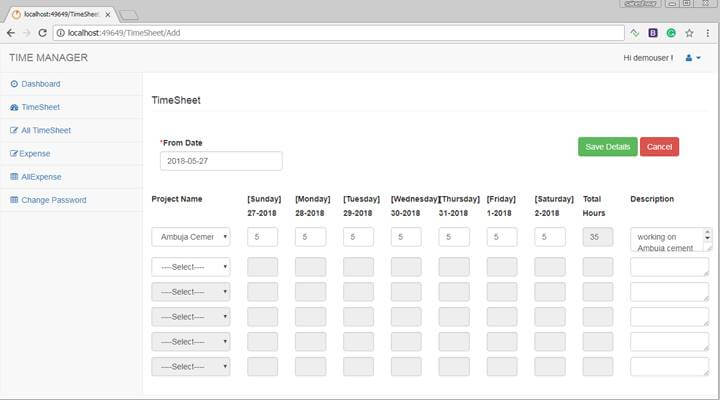
Task: Click the red Cancel button
Action: [x=659, y=147]
